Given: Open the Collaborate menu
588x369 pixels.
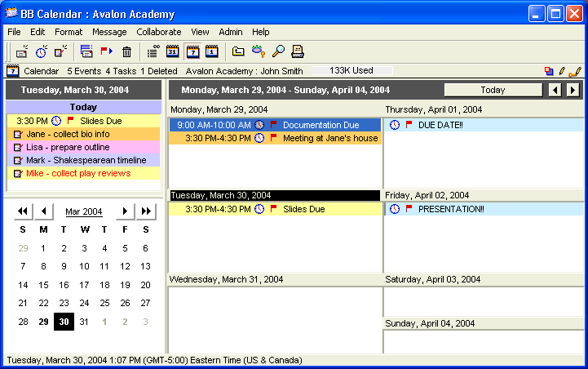Looking at the screenshot, I should tap(158, 31).
